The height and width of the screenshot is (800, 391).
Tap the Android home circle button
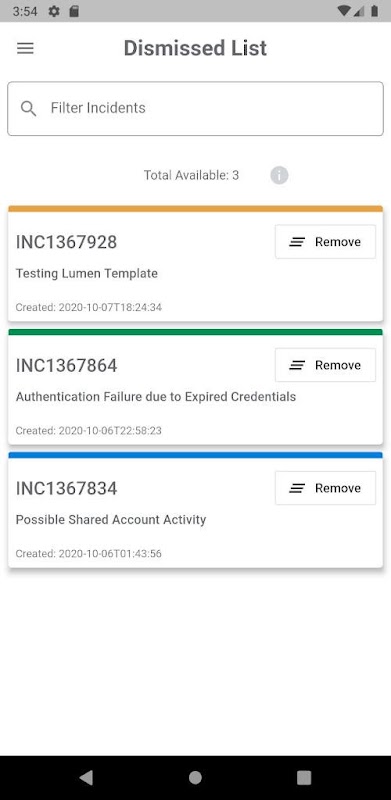(x=195, y=778)
